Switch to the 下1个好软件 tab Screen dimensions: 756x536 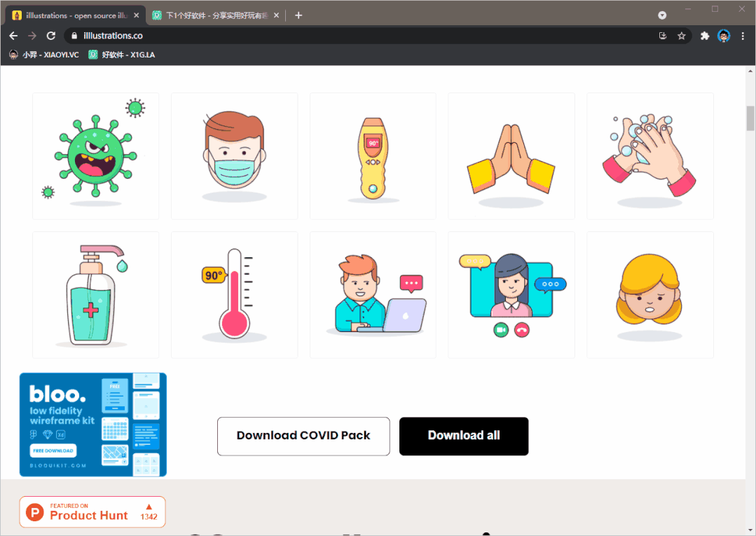tap(216, 15)
